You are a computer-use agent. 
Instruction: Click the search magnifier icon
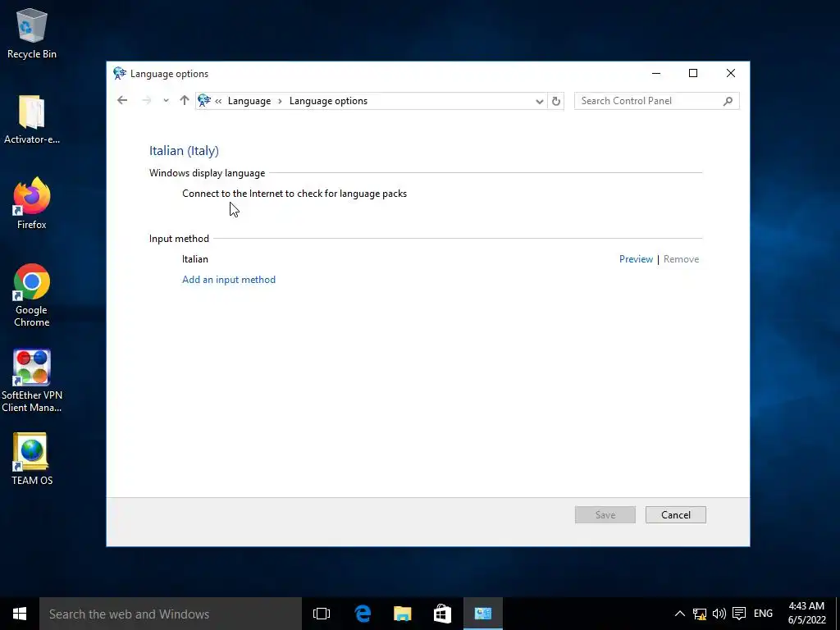pos(728,101)
